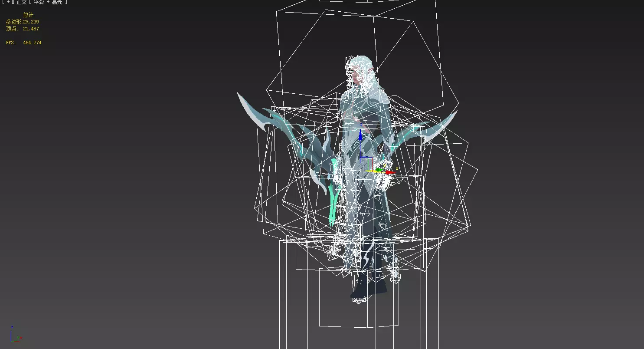The image size is (644, 349).
Task: Click the vertex count 21,487
Action: (x=31, y=29)
